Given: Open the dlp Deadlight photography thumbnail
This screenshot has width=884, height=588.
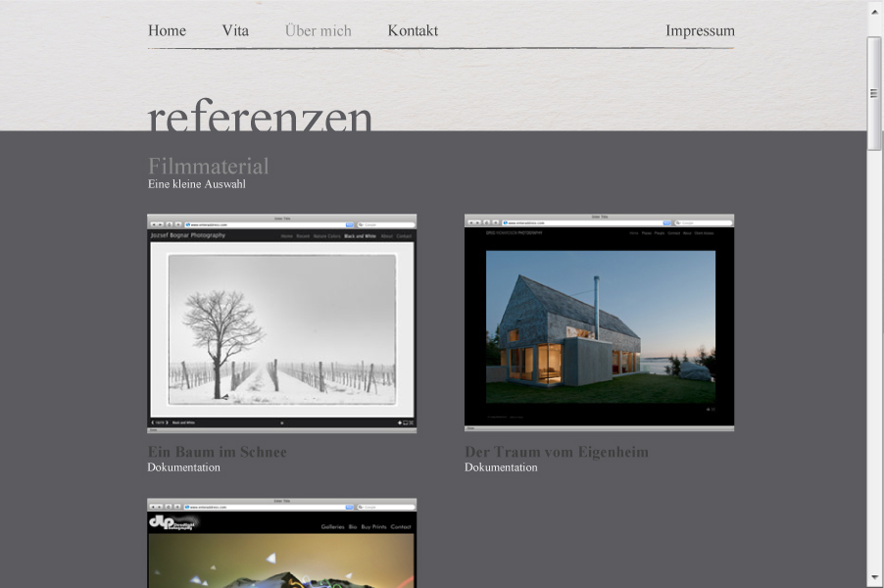Looking at the screenshot, I should (x=282, y=543).
